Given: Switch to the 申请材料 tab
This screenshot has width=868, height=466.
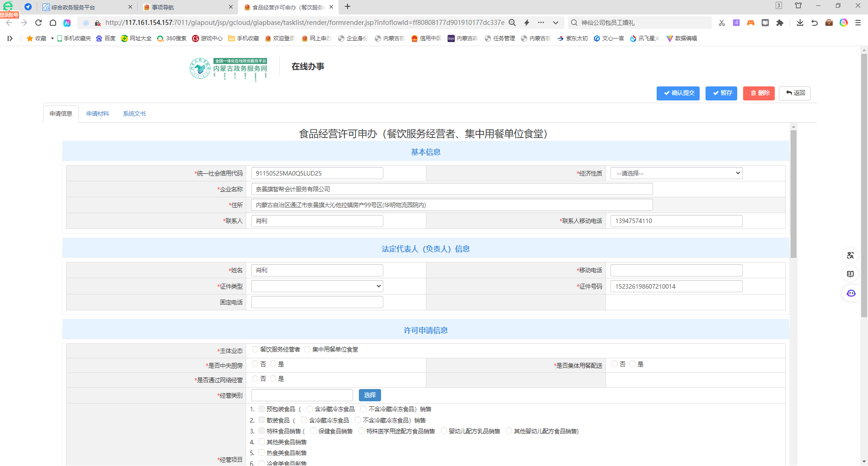Looking at the screenshot, I should pyautogui.click(x=98, y=114).
